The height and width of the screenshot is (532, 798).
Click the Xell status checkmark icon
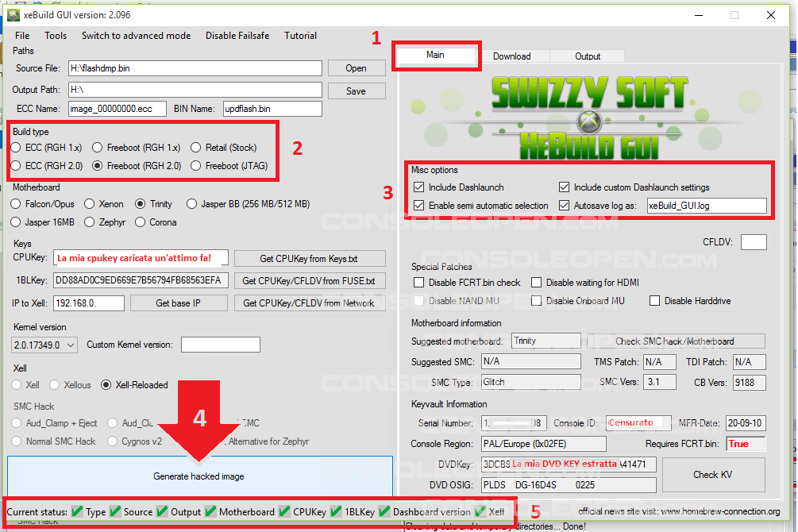(480, 511)
